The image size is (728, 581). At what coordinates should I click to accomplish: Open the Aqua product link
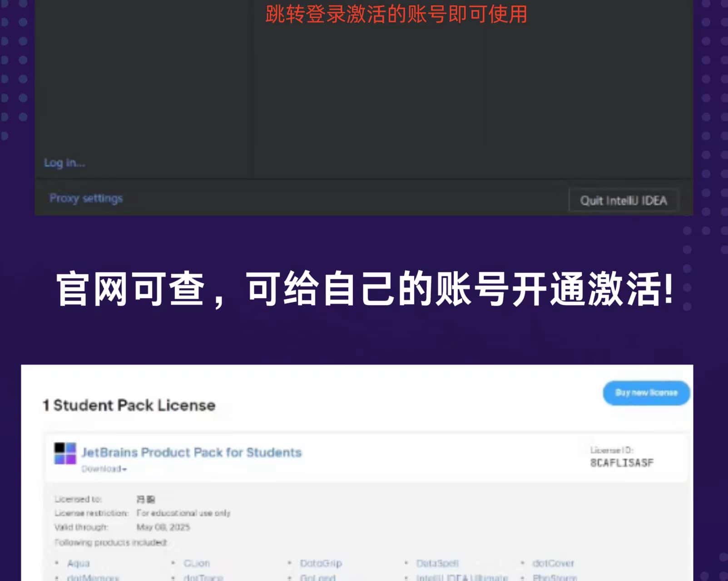tap(79, 563)
